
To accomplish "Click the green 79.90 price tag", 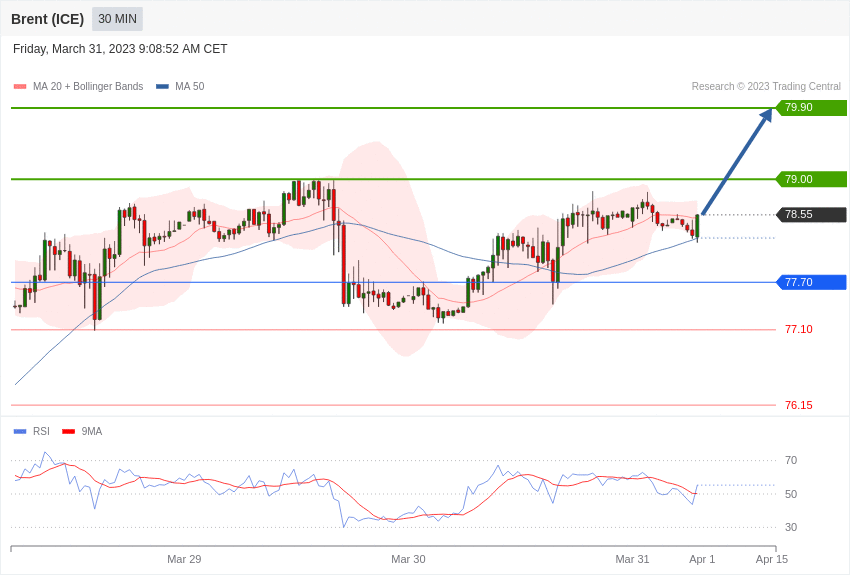I will [812, 107].
